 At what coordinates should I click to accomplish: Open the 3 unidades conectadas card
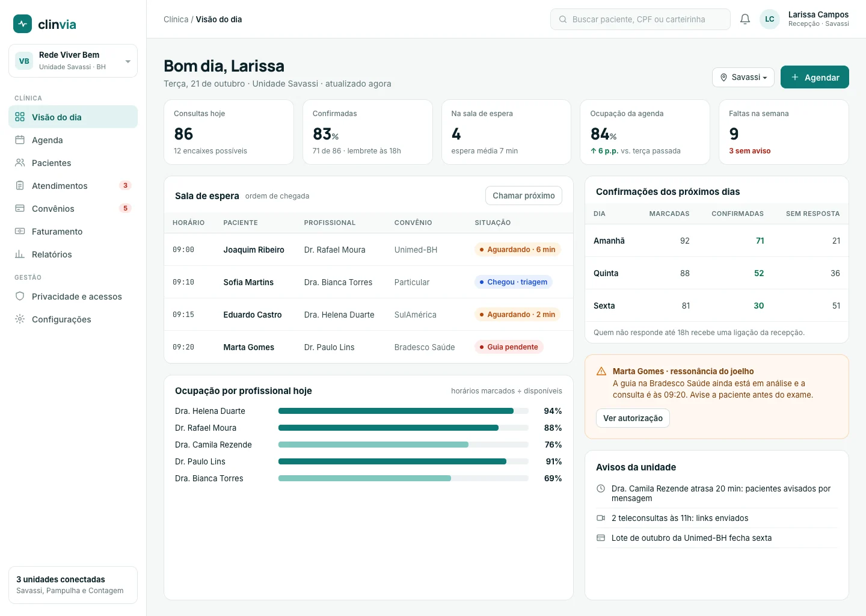click(x=73, y=585)
